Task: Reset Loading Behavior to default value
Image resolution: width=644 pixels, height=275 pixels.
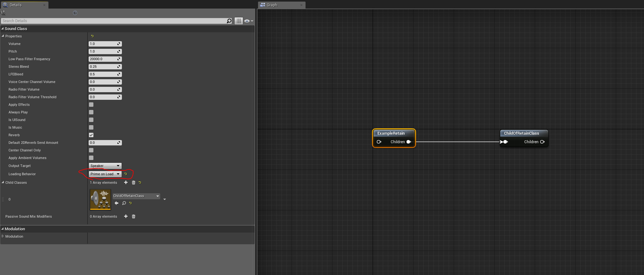Action: pyautogui.click(x=126, y=174)
